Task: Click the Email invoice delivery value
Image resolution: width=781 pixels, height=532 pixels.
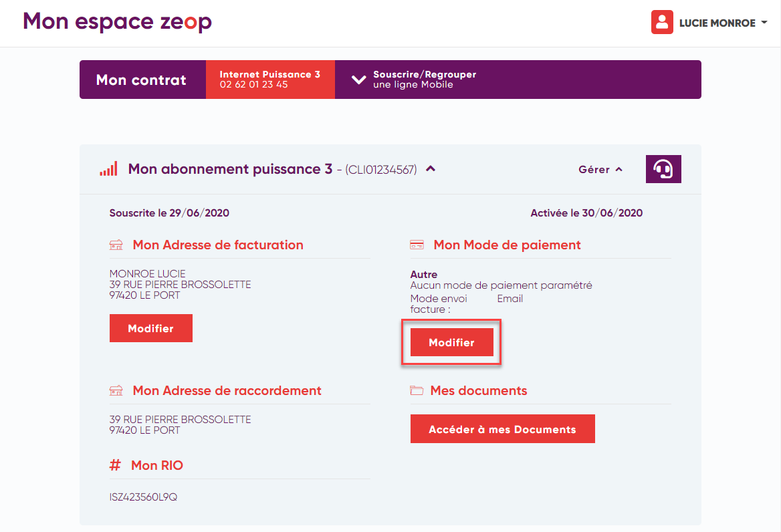Action: click(510, 299)
